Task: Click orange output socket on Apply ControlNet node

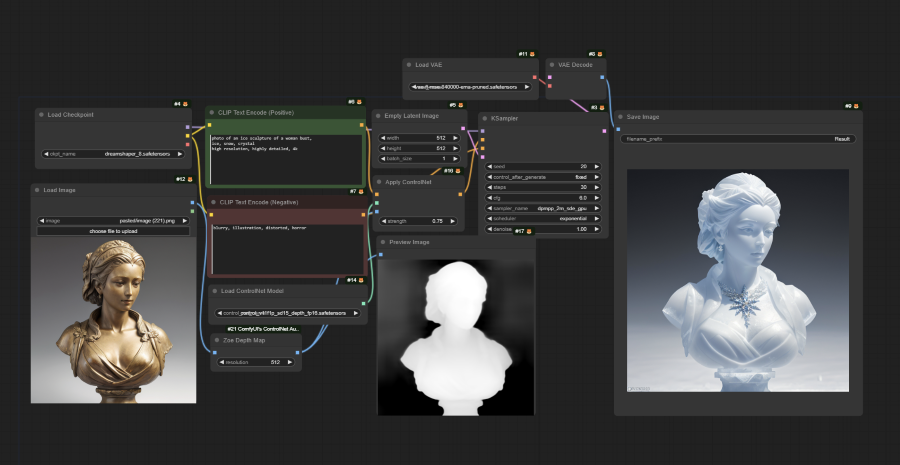Action: 460,195
